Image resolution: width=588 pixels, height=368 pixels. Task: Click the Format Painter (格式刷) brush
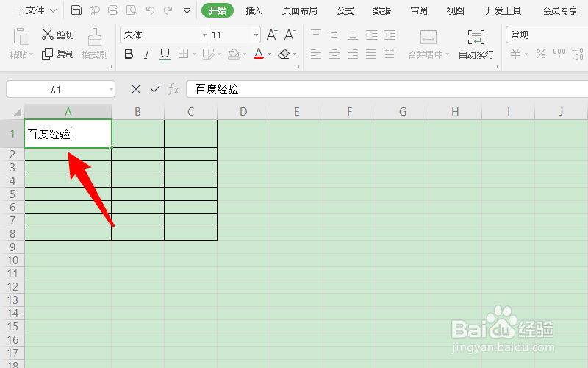(95, 44)
